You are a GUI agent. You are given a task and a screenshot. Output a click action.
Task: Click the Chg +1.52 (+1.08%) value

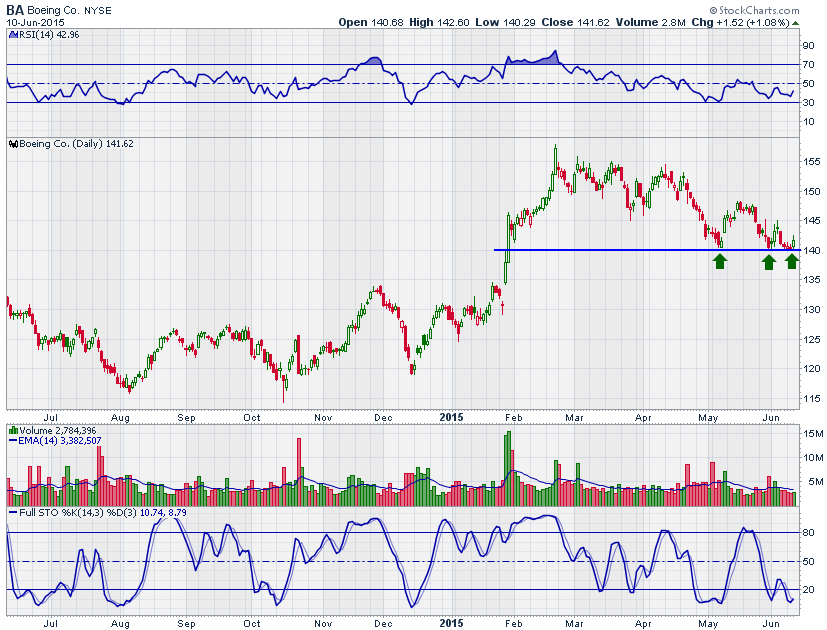(x=741, y=23)
